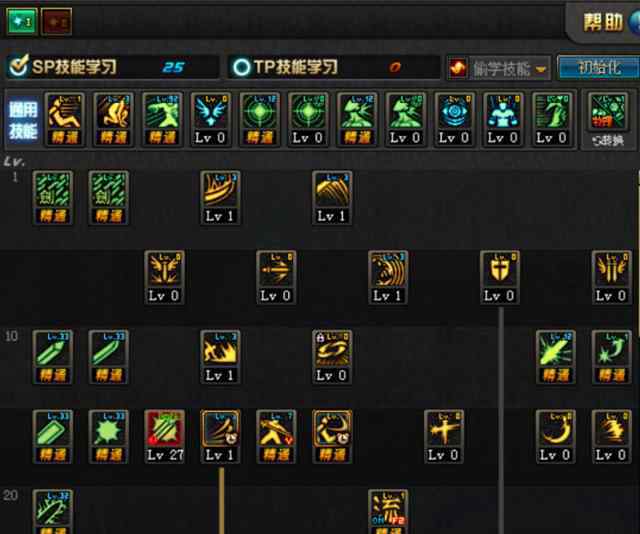Image resolution: width=640 pixels, height=534 pixels.
Task: Select the locked swirl Lv 0 skill
Action: (x=331, y=357)
